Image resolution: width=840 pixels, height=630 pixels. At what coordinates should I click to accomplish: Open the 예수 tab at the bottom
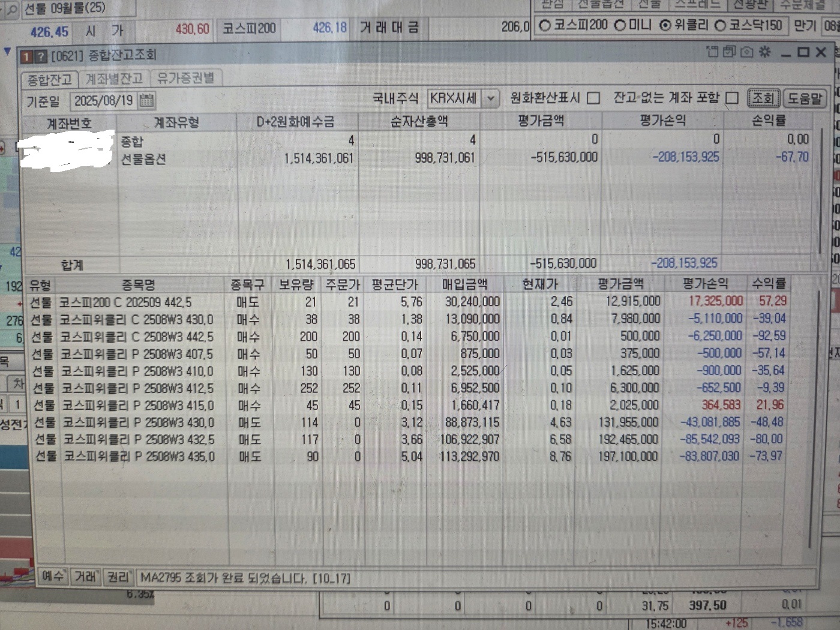[53, 577]
